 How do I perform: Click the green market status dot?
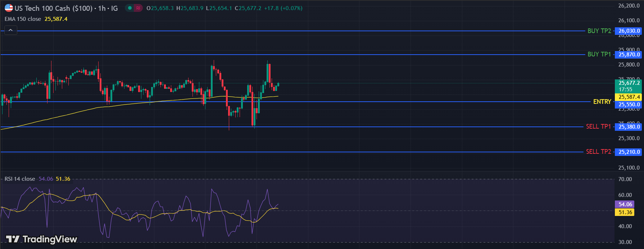pyautogui.click(x=130, y=8)
